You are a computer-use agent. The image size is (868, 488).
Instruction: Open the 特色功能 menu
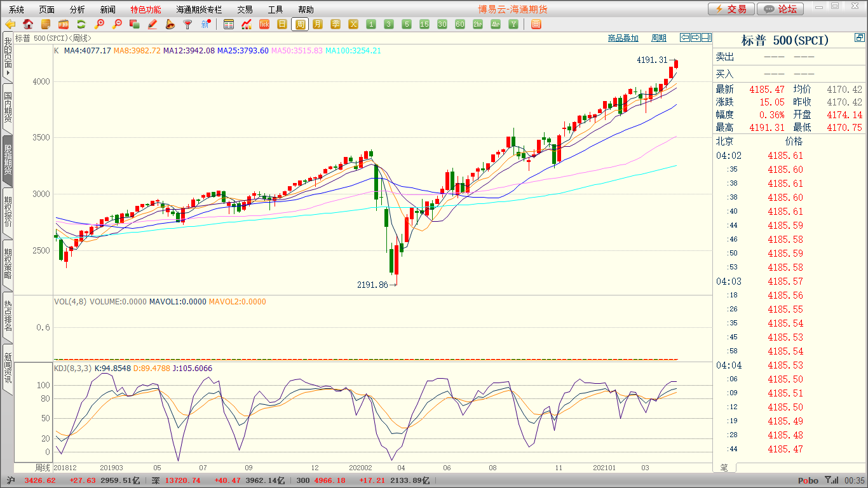point(146,10)
